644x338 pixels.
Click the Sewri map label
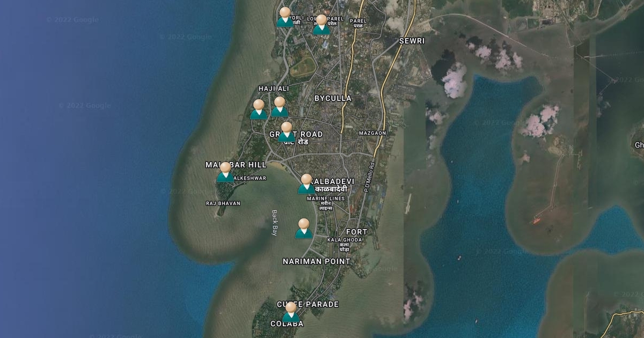point(412,41)
